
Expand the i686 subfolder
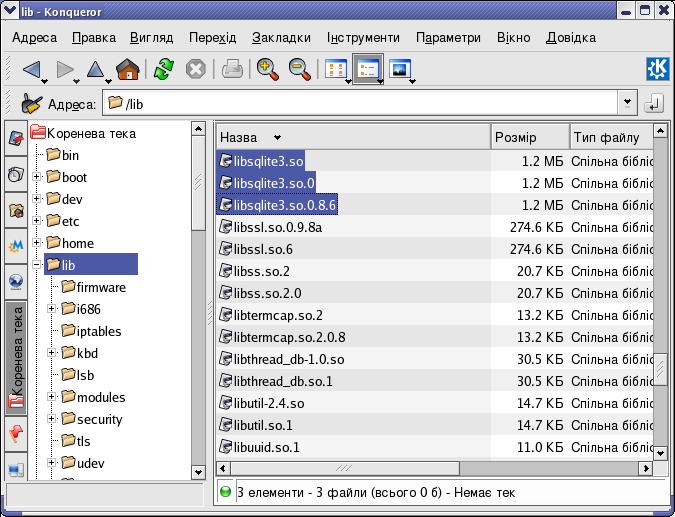pos(51,309)
